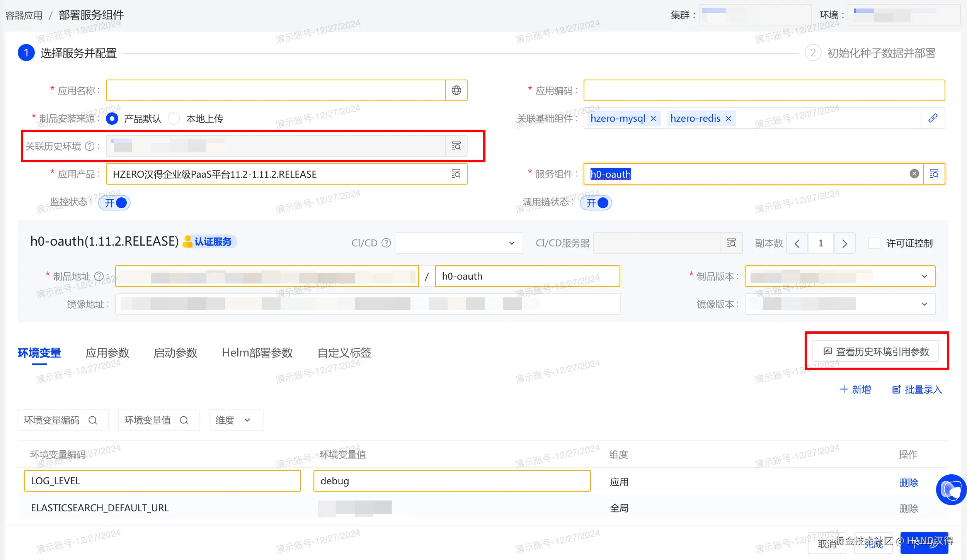Toggle the 监控状态 switch
967x560 pixels.
coord(114,203)
